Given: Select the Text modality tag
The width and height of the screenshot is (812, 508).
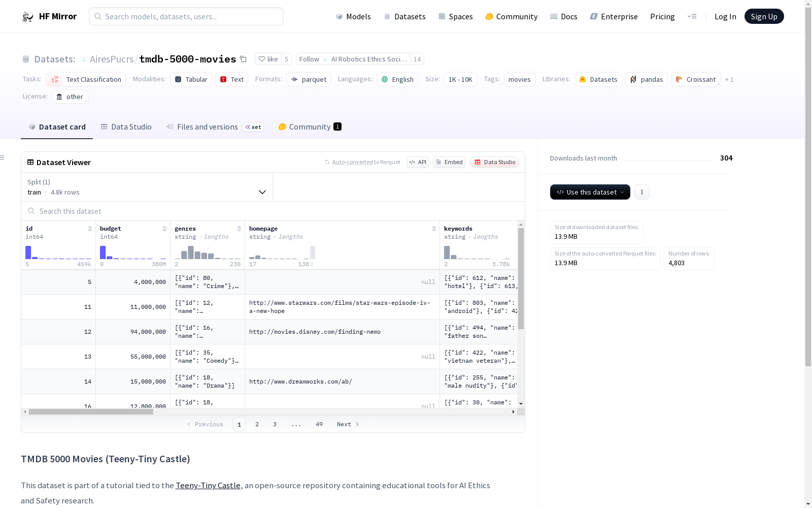Looking at the screenshot, I should tap(232, 79).
